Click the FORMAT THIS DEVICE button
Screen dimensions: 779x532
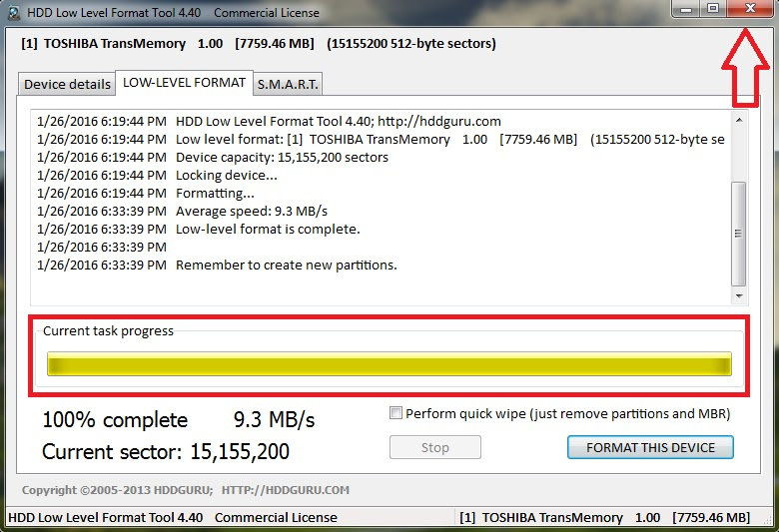tap(650, 447)
